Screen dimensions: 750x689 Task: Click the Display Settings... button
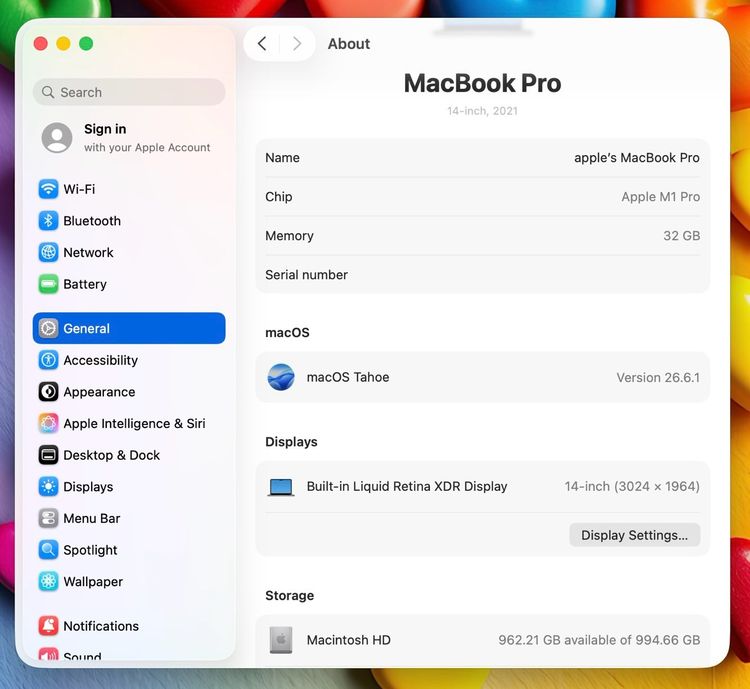634,535
